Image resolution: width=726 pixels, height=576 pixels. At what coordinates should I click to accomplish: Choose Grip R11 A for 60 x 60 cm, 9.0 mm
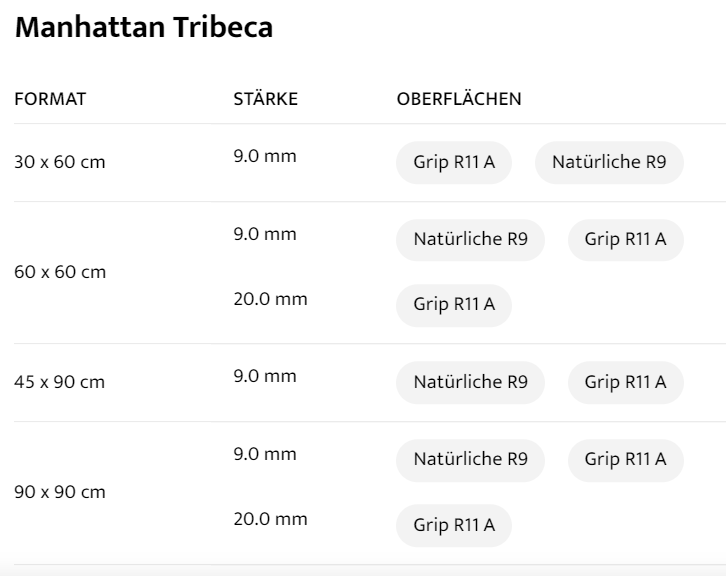tap(626, 240)
